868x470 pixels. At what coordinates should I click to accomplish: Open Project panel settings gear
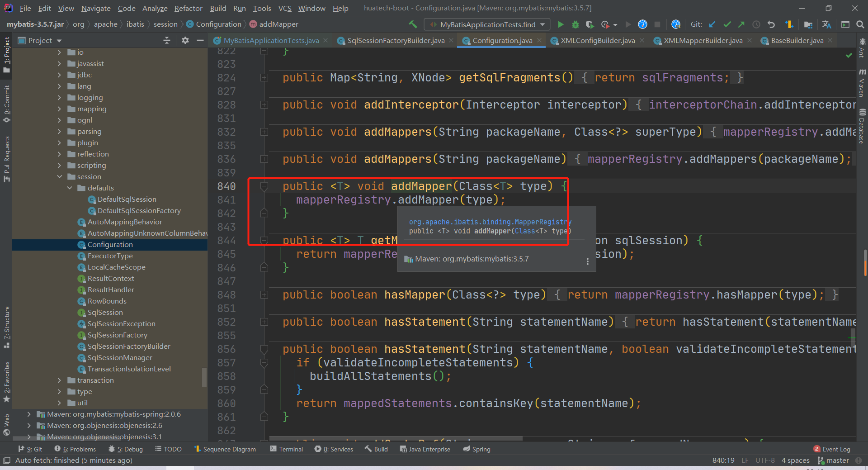(x=185, y=40)
